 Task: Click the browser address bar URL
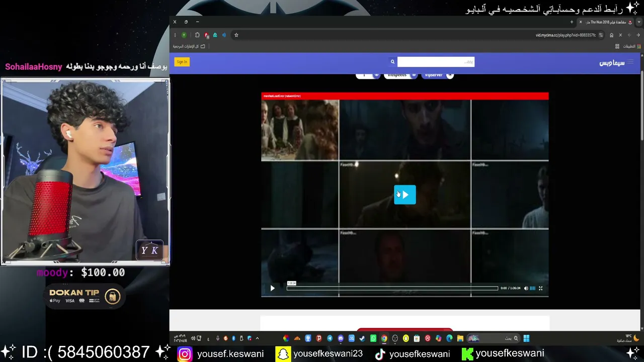[566, 35]
